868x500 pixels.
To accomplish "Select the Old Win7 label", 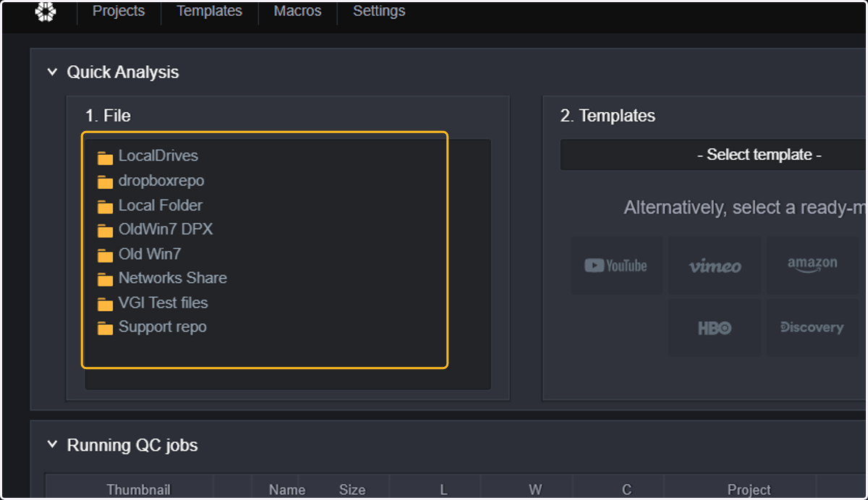I will click(150, 254).
